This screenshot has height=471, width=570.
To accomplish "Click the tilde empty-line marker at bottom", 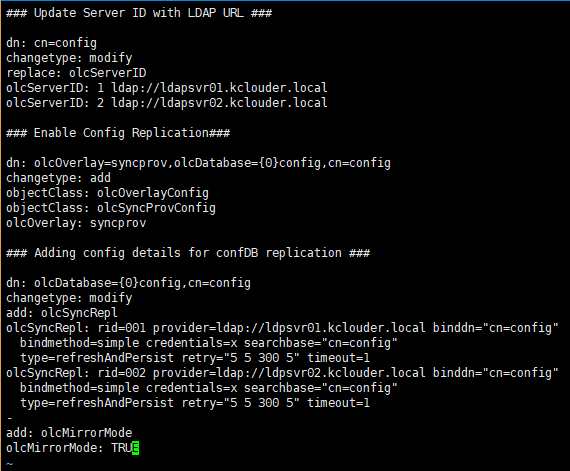I will (9, 463).
